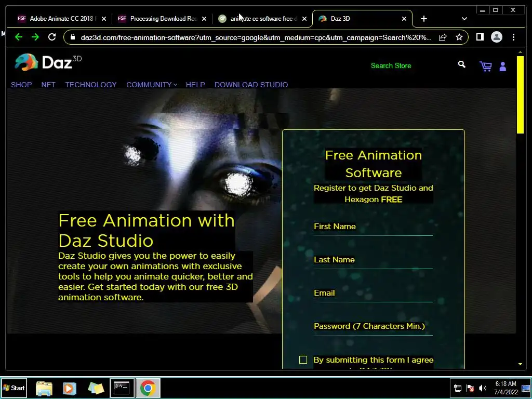532x399 pixels.
Task: Open the HELP menu link
Action: (x=195, y=85)
